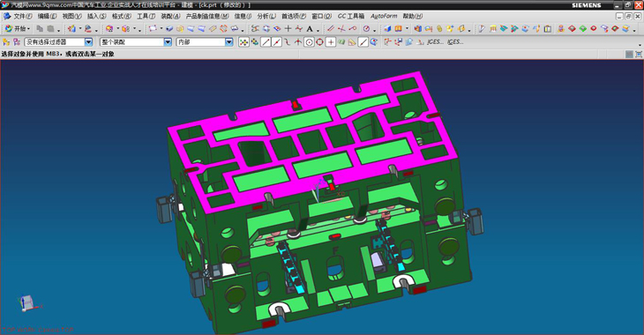Click the green diamond surface icon
The width and height of the screenshot is (644, 335).
pos(583,29)
